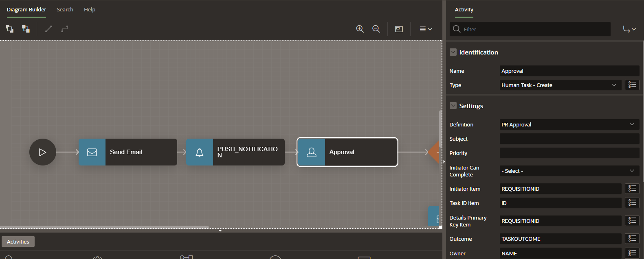Zoom in on the workflow diagram
Image resolution: width=644 pixels, height=259 pixels.
[x=360, y=29]
